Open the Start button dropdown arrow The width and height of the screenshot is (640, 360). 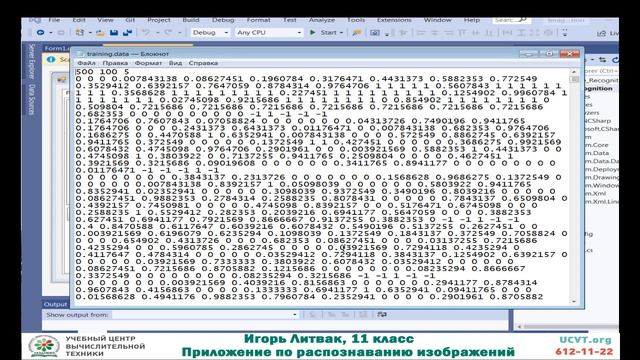[x=341, y=33]
